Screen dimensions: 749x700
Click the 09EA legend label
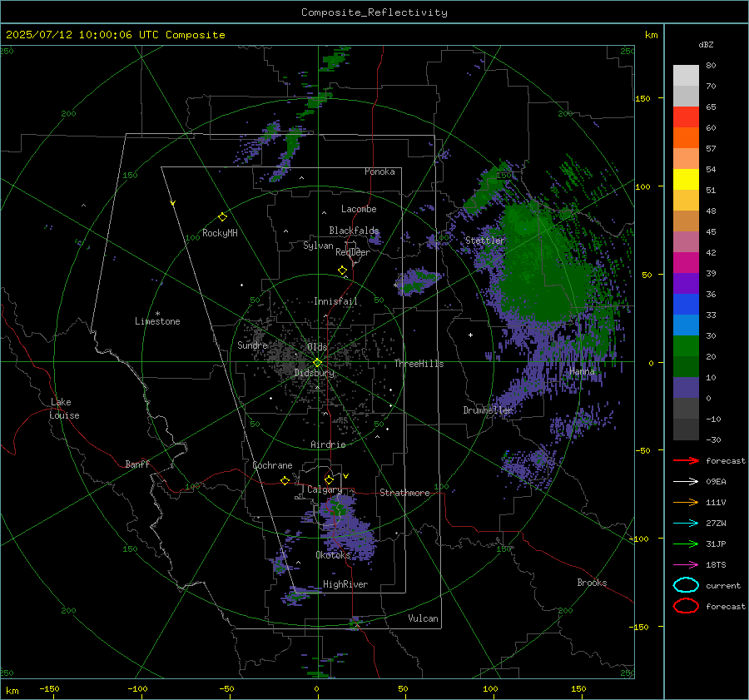pos(716,482)
